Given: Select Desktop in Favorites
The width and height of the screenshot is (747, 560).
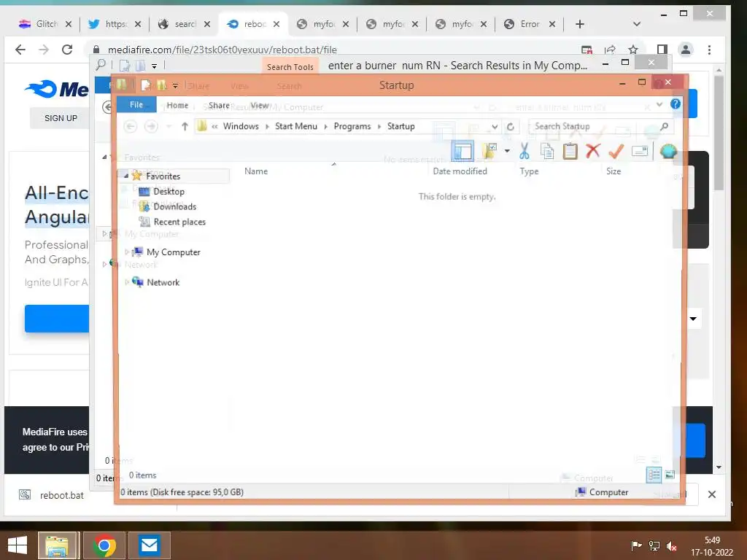Looking at the screenshot, I should pyautogui.click(x=169, y=192).
